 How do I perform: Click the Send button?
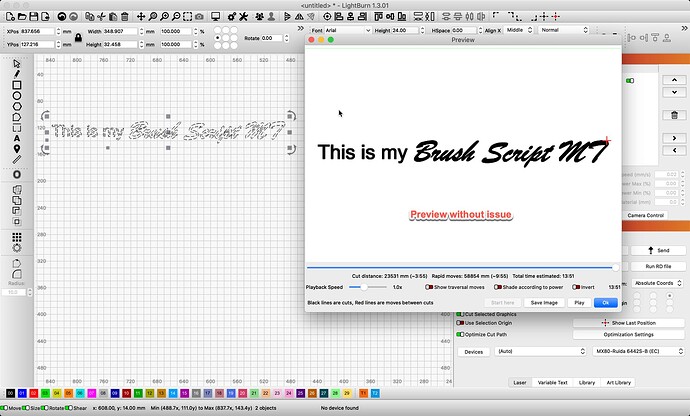tap(658, 250)
